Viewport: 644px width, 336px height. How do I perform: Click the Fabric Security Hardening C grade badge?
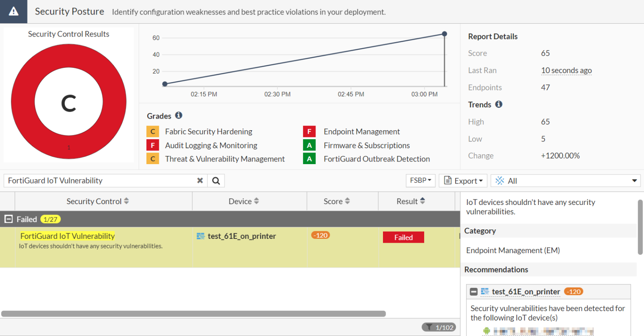pos(152,131)
